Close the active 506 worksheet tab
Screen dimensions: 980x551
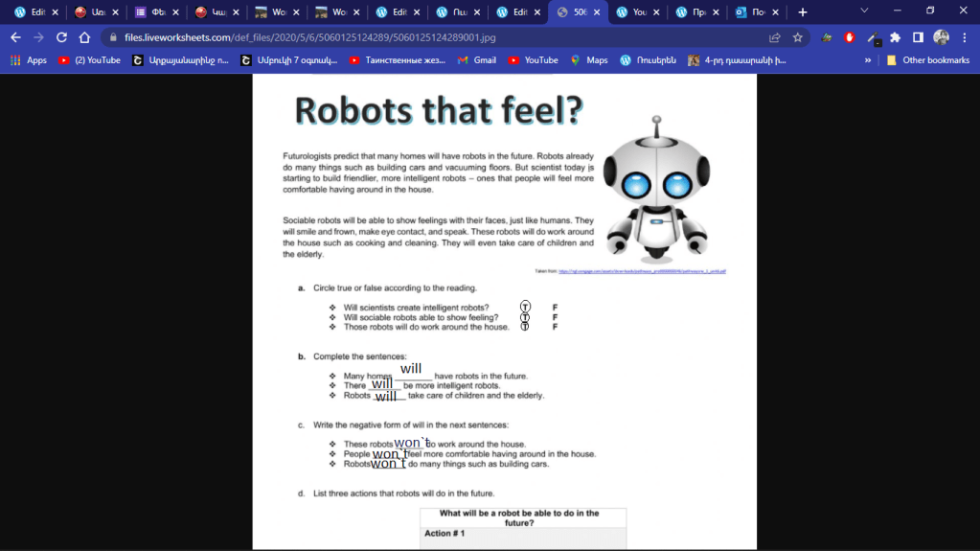pos(597,12)
